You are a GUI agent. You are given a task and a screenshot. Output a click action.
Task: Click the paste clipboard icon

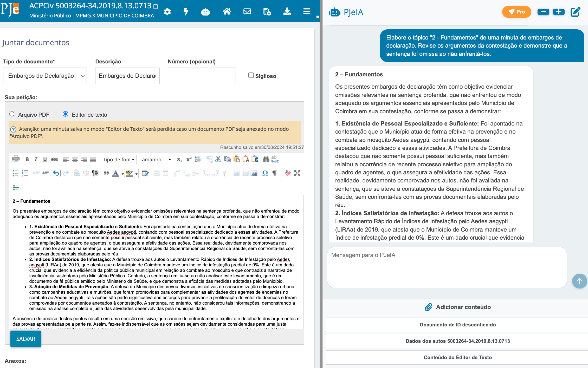click(x=237, y=159)
